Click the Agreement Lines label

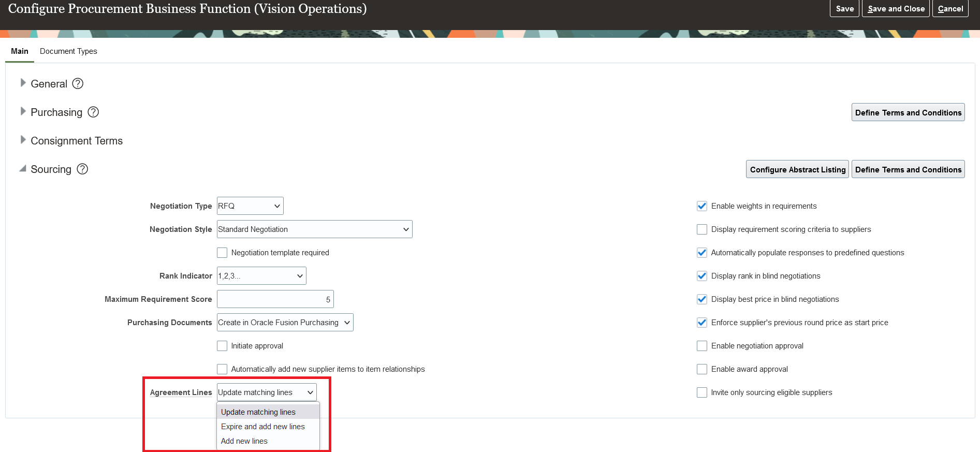[x=181, y=392]
